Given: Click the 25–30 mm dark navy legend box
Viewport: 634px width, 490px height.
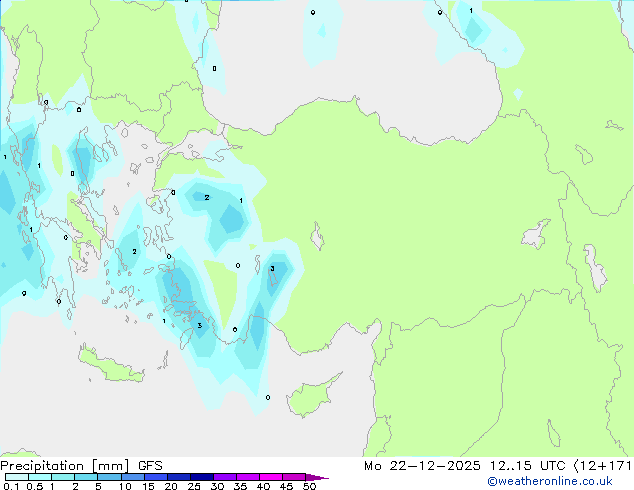Looking at the screenshot, I should (201, 477).
